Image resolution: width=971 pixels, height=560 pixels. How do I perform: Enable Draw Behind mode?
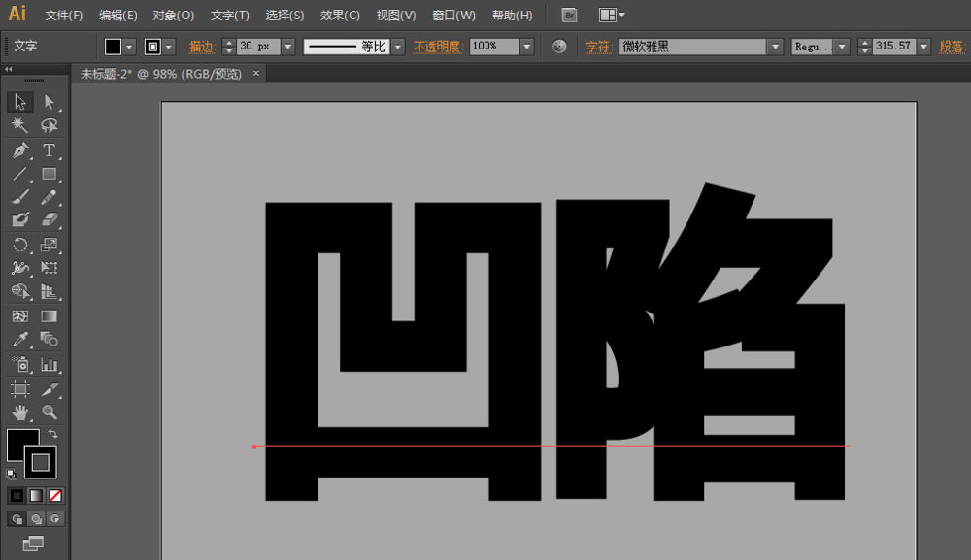36,519
